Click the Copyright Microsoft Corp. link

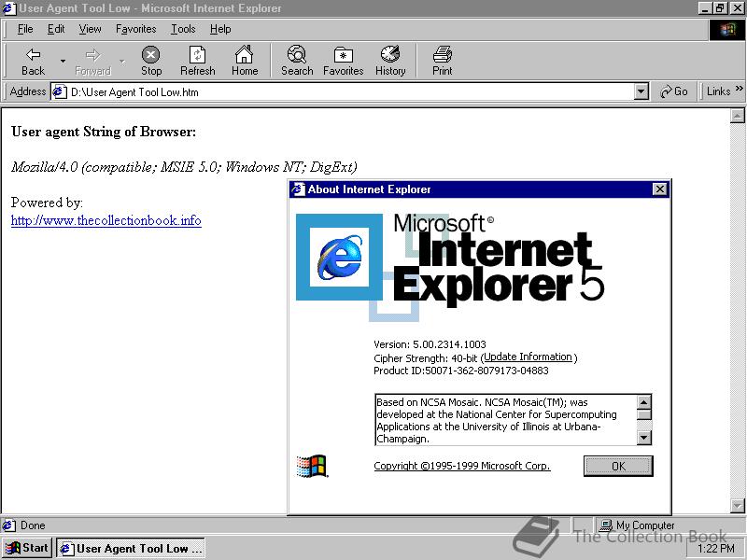461,466
